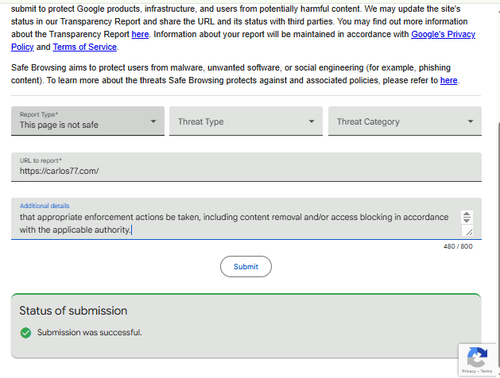Screen dimensions: 500x378
Task: Click the reCAPTCHA Privacy link
Action: click(x=469, y=371)
